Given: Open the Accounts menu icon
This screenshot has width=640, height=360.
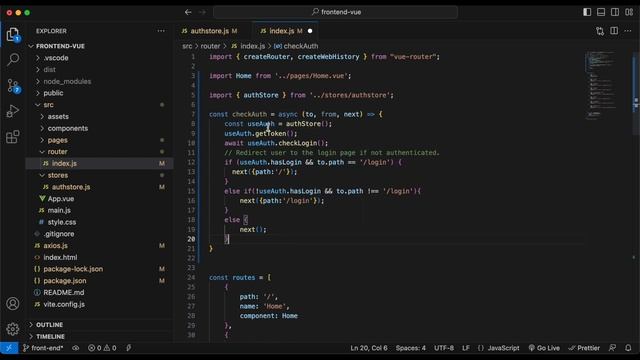Looking at the screenshot, I should [13, 304].
